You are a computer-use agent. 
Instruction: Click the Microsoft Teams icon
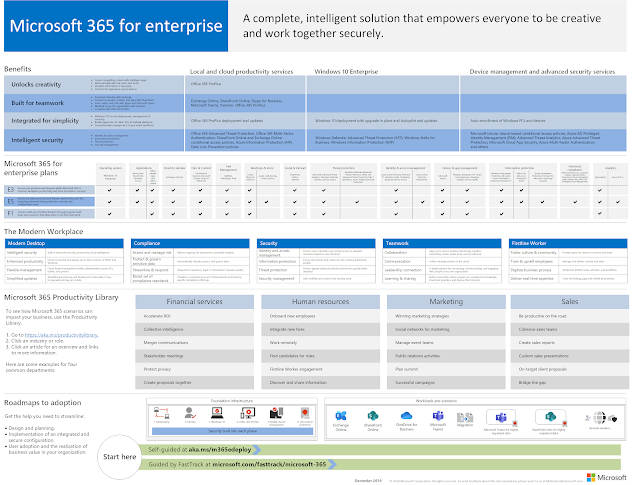pos(438,416)
